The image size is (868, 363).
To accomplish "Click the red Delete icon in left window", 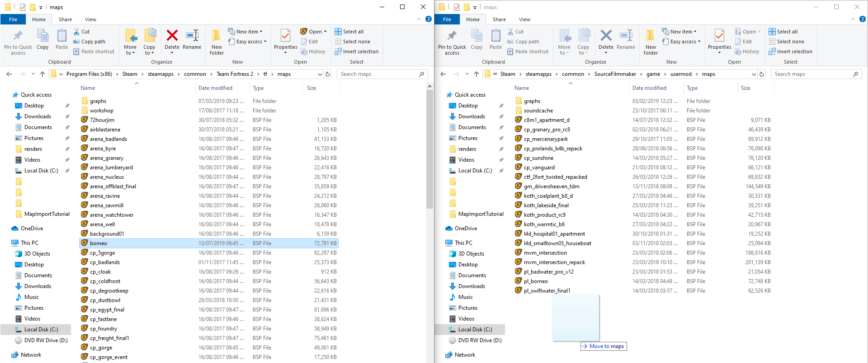I will click(172, 36).
